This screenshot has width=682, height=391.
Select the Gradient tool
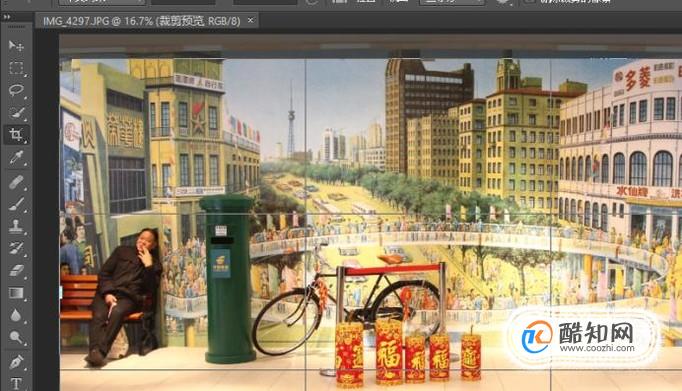click(16, 293)
